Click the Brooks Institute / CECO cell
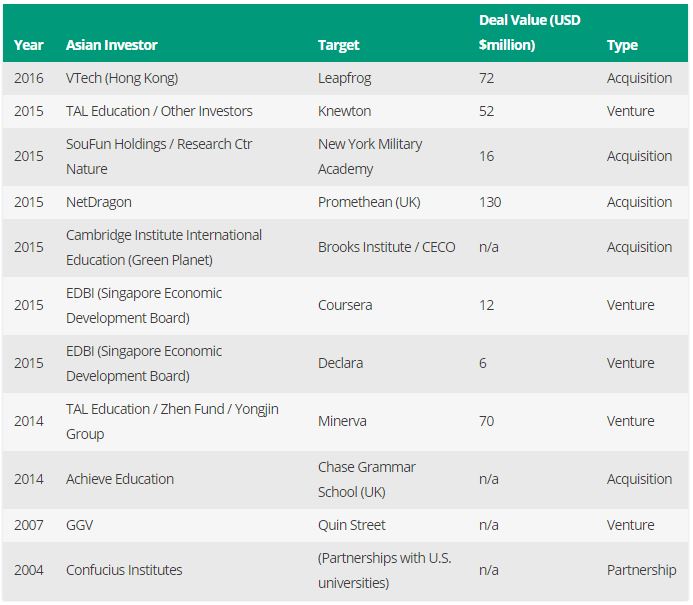 (x=386, y=247)
